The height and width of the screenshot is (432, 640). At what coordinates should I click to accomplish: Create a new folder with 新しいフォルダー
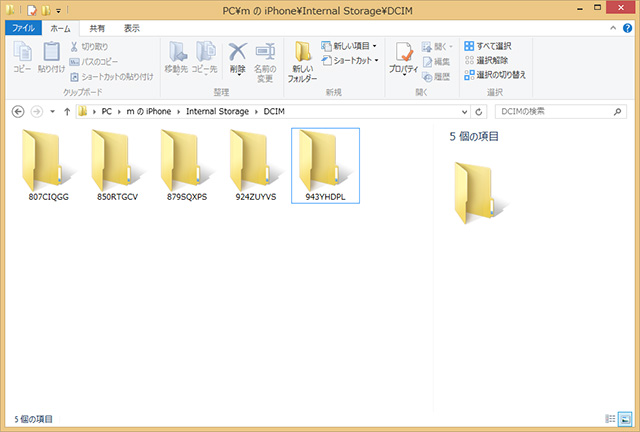pos(302,61)
